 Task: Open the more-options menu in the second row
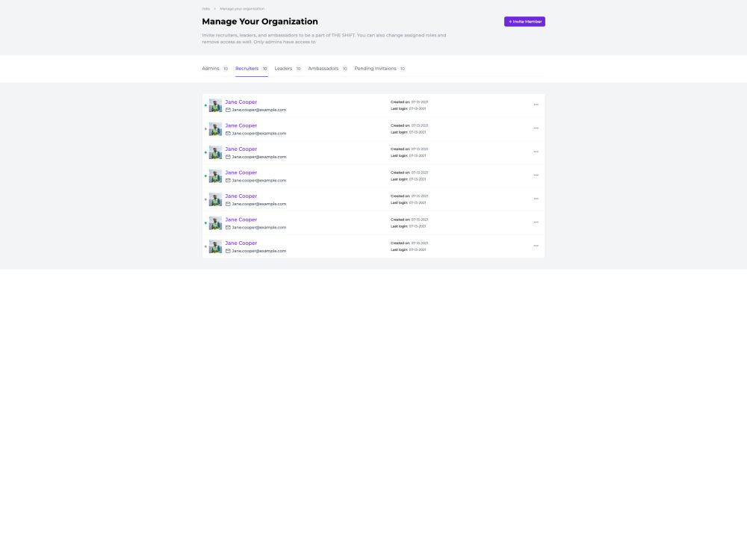(x=536, y=128)
